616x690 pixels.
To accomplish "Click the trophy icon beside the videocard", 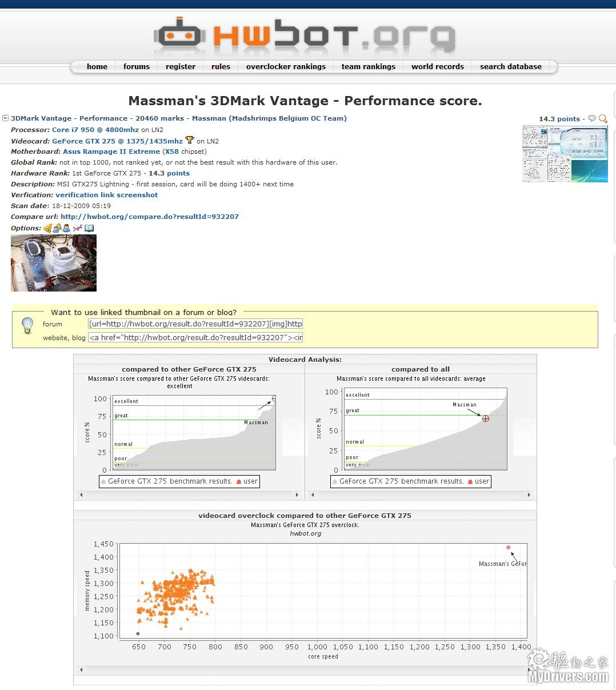I will (x=190, y=140).
